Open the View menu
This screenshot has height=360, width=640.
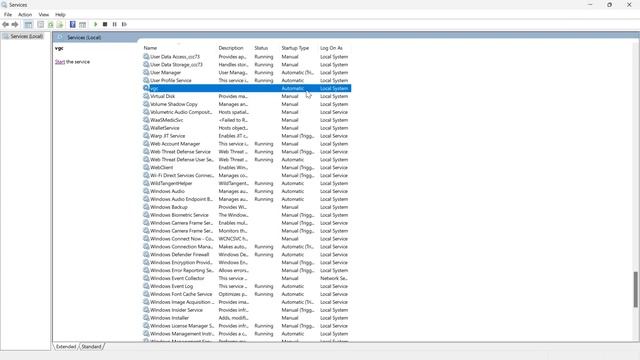point(44,15)
